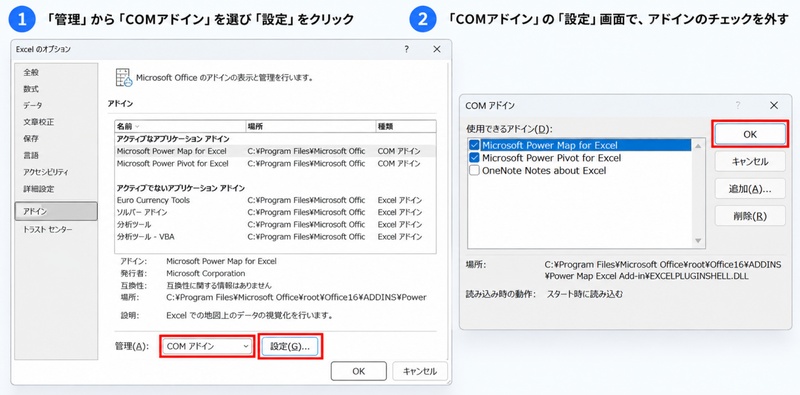Check OneNote Notes about Excel checkbox
Screen dimensions: 800x395
tap(474, 170)
